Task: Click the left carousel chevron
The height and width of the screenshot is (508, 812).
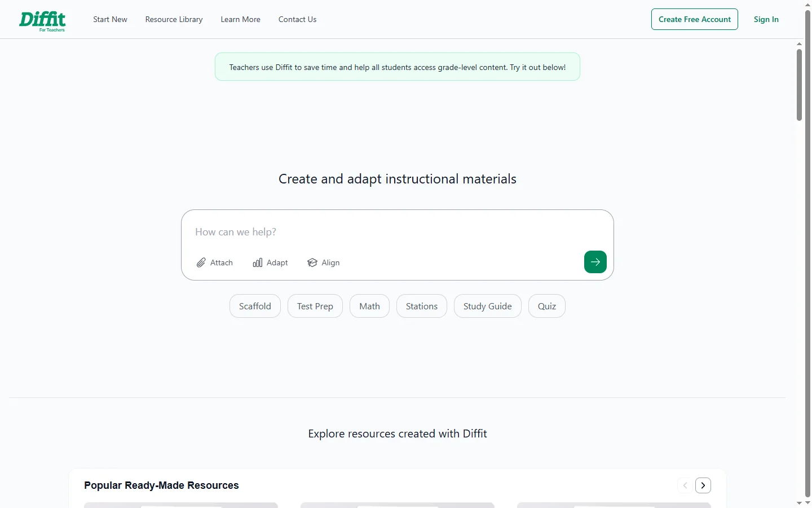Action: (x=685, y=485)
